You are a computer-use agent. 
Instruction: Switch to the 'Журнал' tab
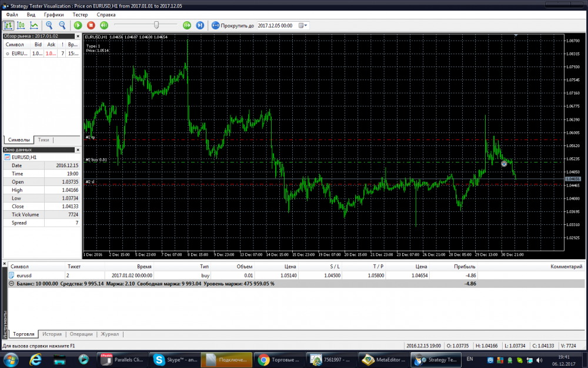109,334
